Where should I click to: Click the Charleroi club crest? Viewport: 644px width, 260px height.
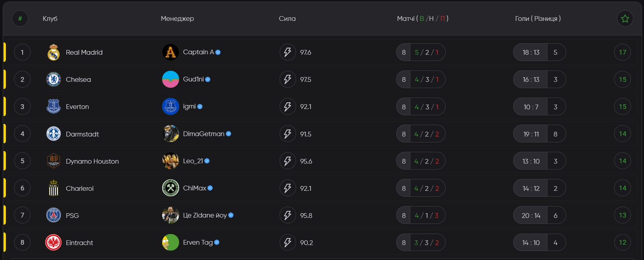pos(53,188)
